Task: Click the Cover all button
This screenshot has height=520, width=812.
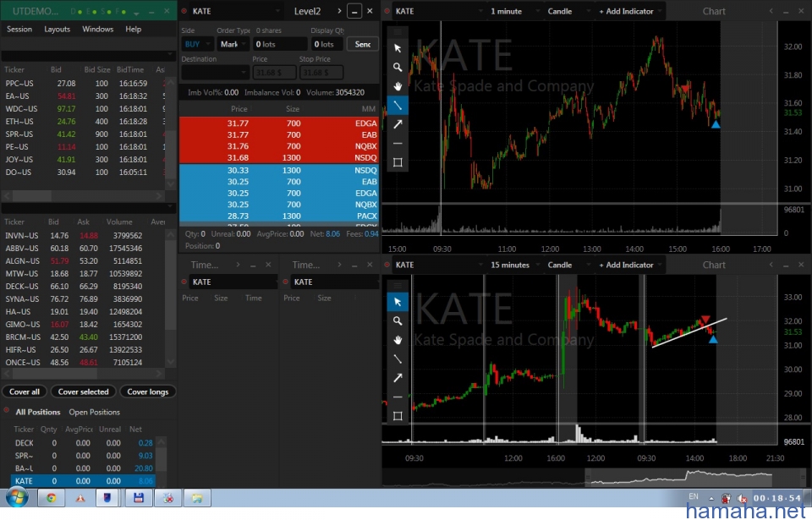Action: coord(25,392)
